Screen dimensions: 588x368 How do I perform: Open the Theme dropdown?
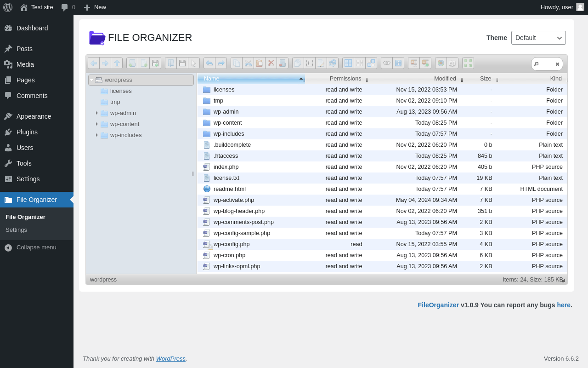tap(538, 38)
